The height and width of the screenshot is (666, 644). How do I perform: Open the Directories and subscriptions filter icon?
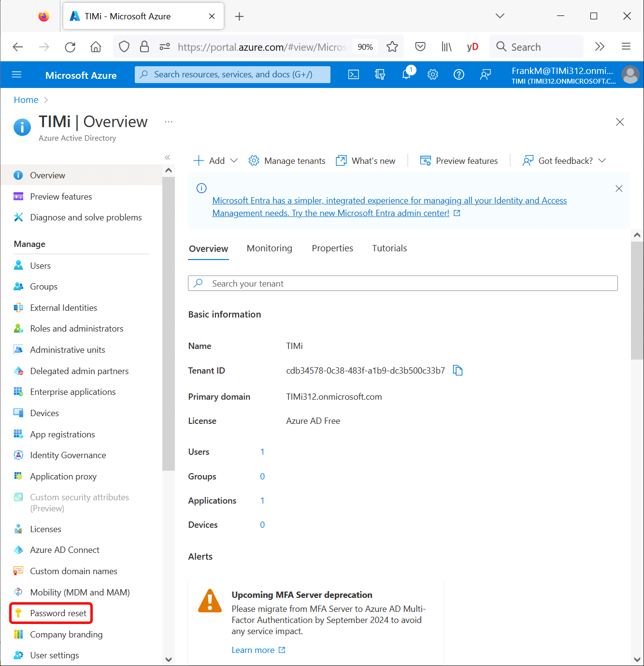coord(380,74)
